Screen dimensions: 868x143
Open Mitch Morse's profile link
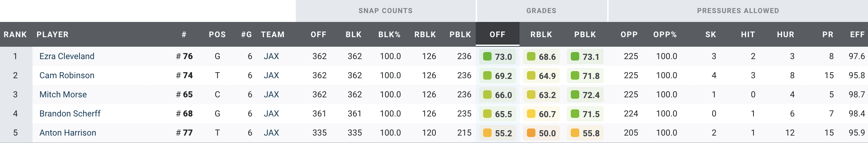pos(63,95)
